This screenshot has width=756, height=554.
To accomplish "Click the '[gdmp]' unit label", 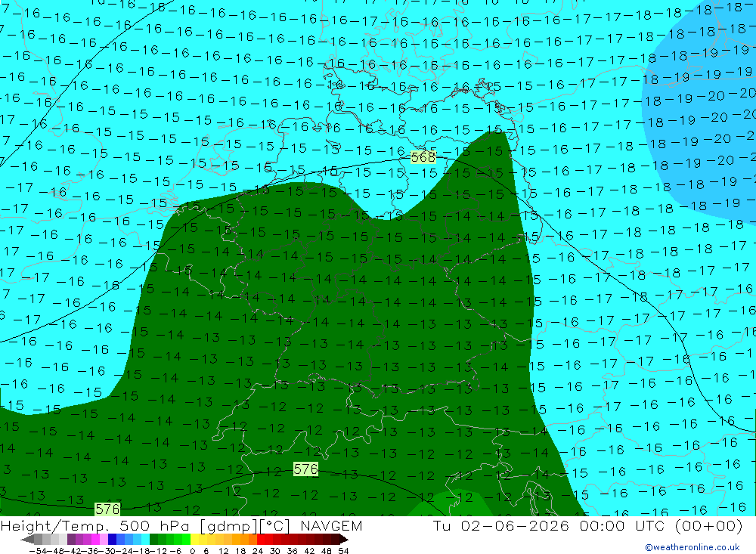I will tap(229, 526).
